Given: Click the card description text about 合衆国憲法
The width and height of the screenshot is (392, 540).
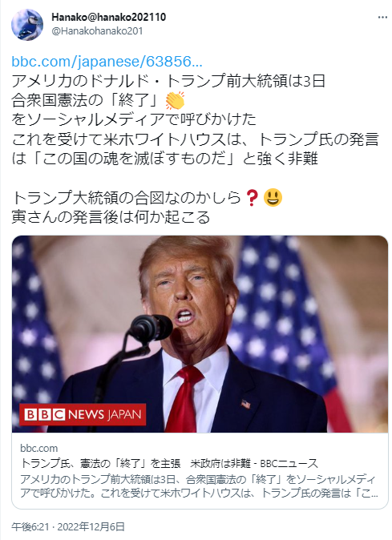Looking at the screenshot, I should point(199,486).
